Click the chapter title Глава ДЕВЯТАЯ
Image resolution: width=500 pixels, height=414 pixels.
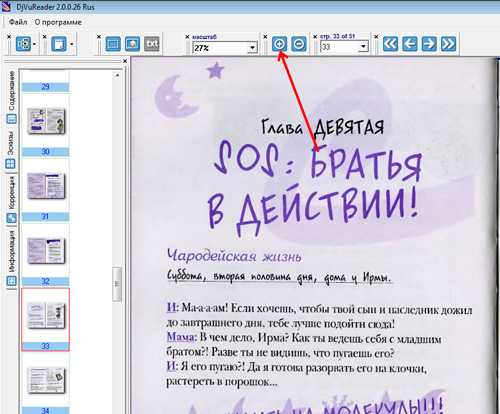(x=322, y=127)
